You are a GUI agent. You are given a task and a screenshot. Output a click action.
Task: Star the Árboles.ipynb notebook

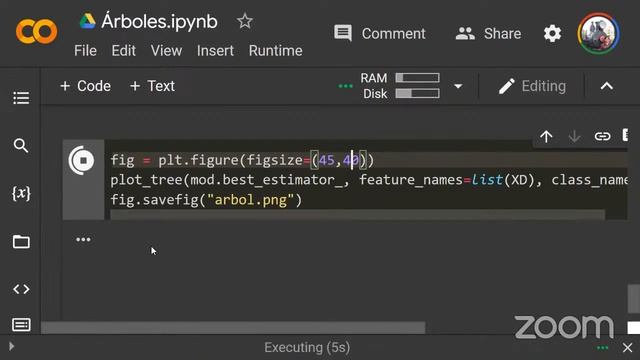[245, 21]
